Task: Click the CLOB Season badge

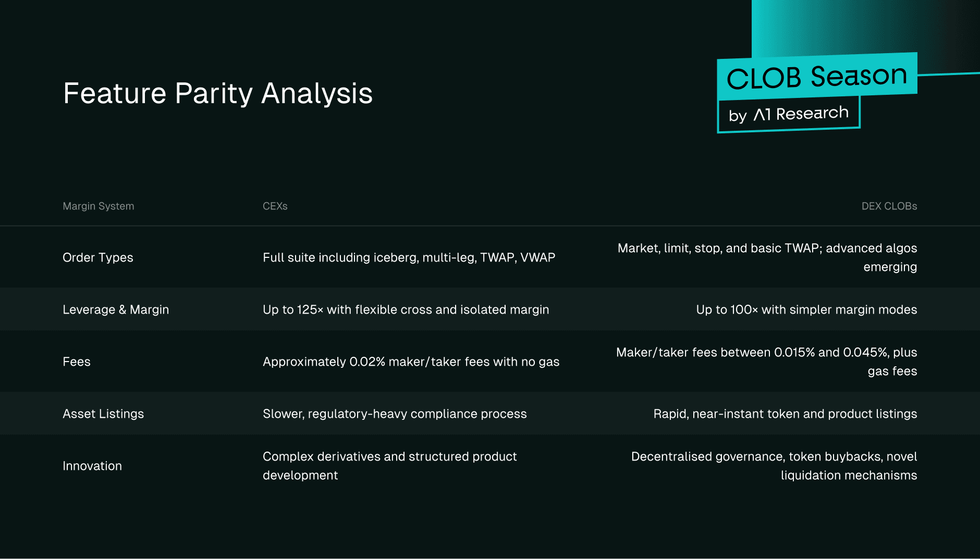Action: [x=817, y=77]
